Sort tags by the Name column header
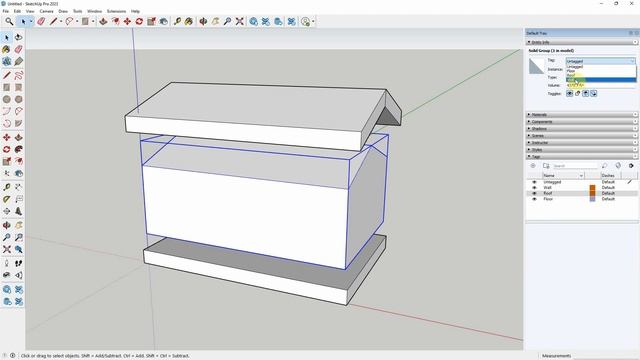The height and width of the screenshot is (360, 640). click(563, 176)
